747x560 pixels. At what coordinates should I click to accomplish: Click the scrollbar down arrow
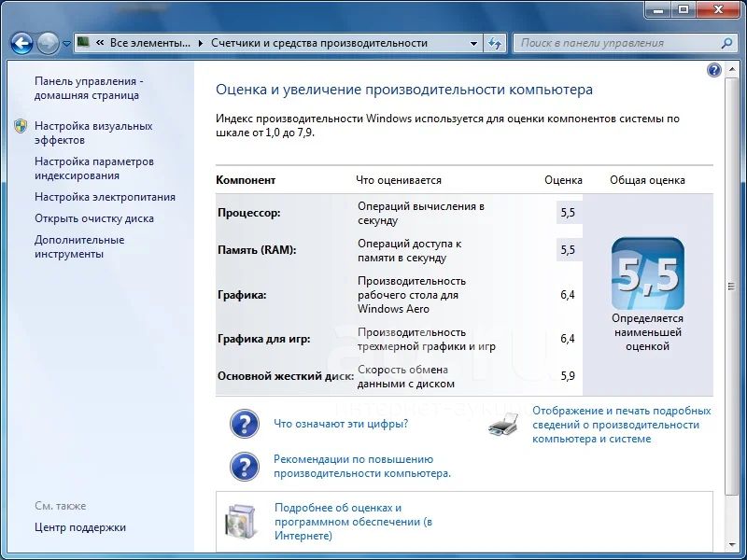click(x=730, y=545)
